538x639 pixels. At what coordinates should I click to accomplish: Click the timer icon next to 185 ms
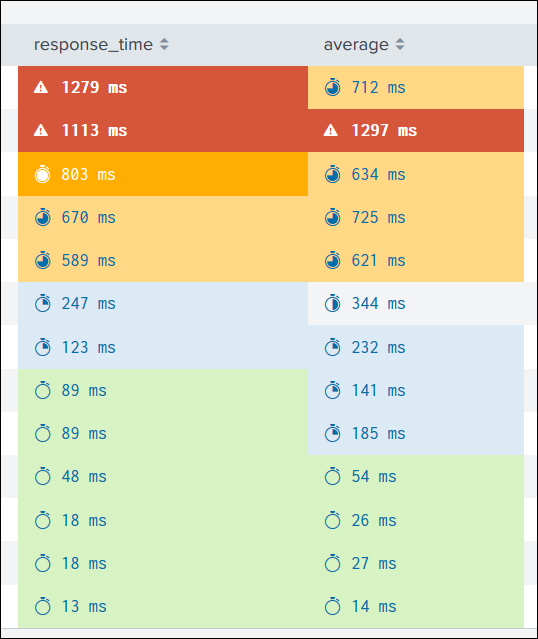333,433
